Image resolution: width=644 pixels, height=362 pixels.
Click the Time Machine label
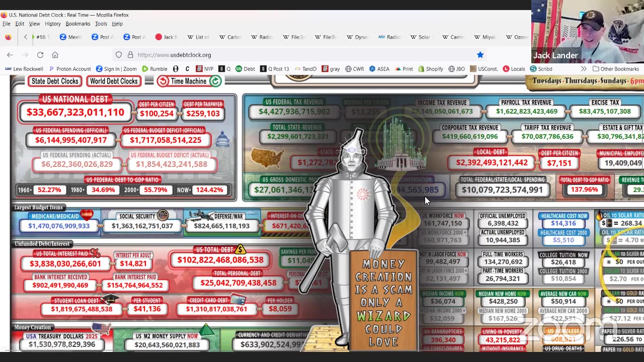click(189, 81)
